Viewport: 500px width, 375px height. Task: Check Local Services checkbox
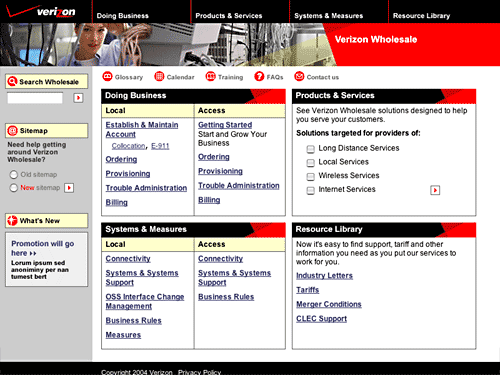click(310, 162)
